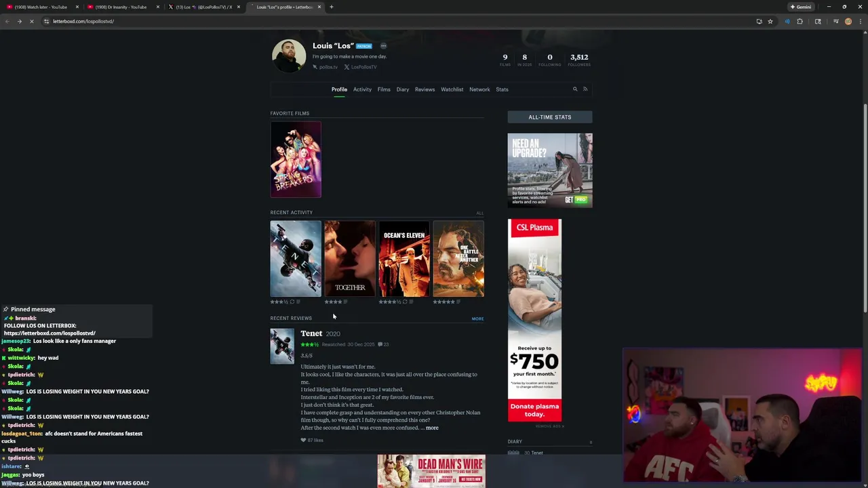This screenshot has height=488, width=868.
Task: Click the 8 in 2025 stat
Action: point(524,60)
